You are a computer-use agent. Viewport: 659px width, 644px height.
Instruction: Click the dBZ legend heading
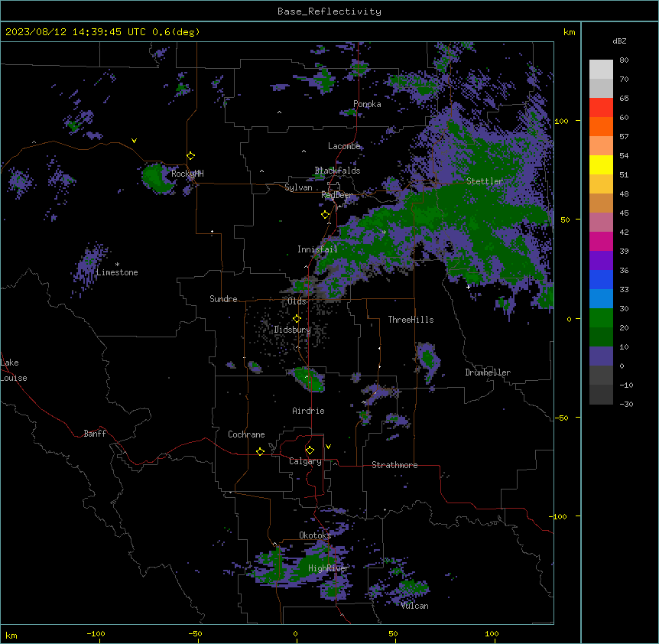(x=619, y=41)
